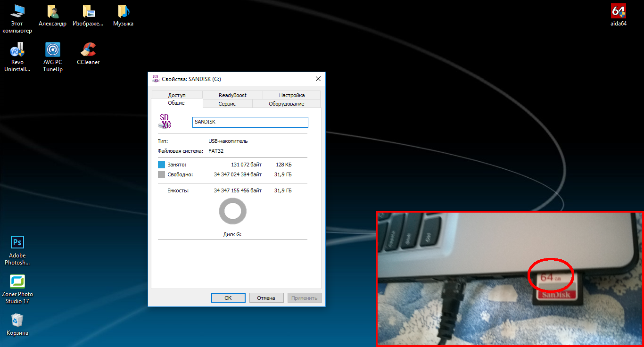This screenshot has height=347, width=644.
Task: Launch Revo Uninstaller desktop icon
Action: [x=17, y=58]
